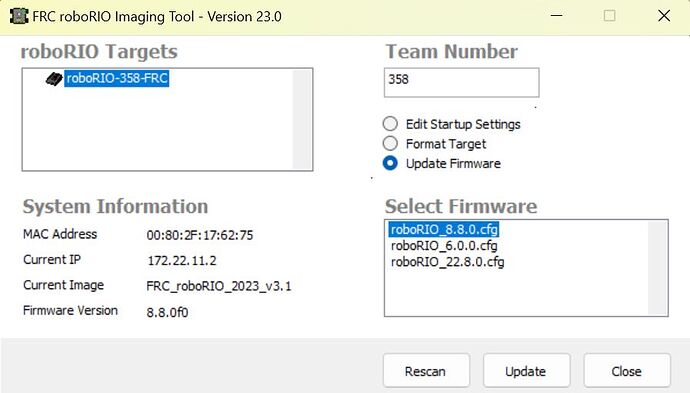Image resolution: width=690 pixels, height=393 pixels.
Task: Click into the Team Number field
Action: 461,82
